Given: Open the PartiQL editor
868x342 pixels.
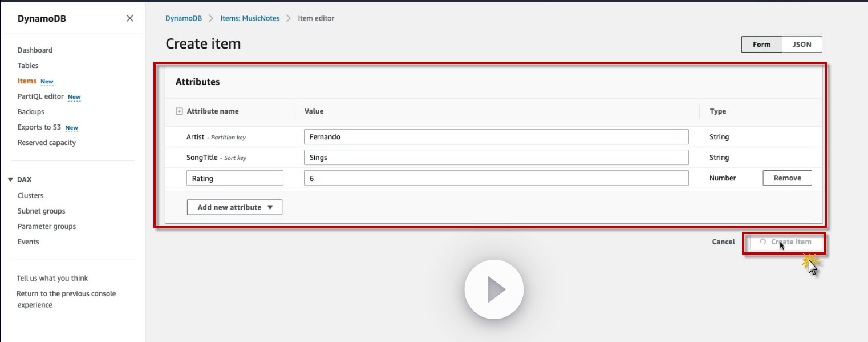Looking at the screenshot, I should tap(40, 96).
